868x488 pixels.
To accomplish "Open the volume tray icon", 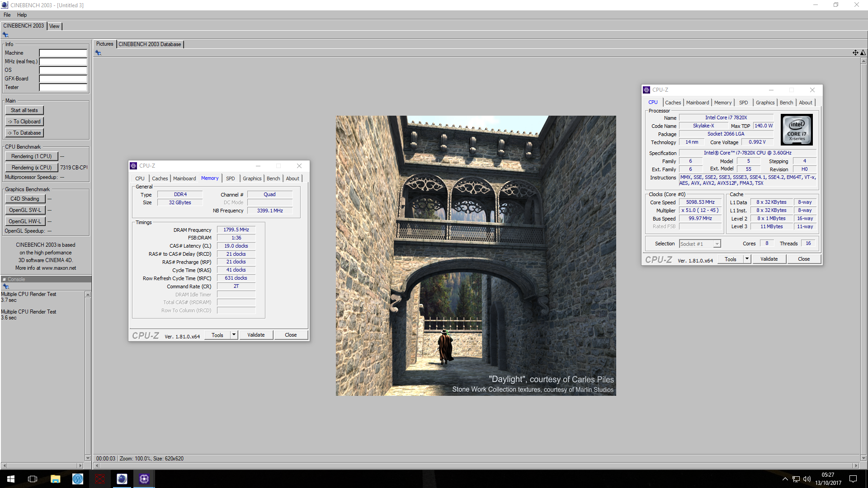I will click(807, 479).
